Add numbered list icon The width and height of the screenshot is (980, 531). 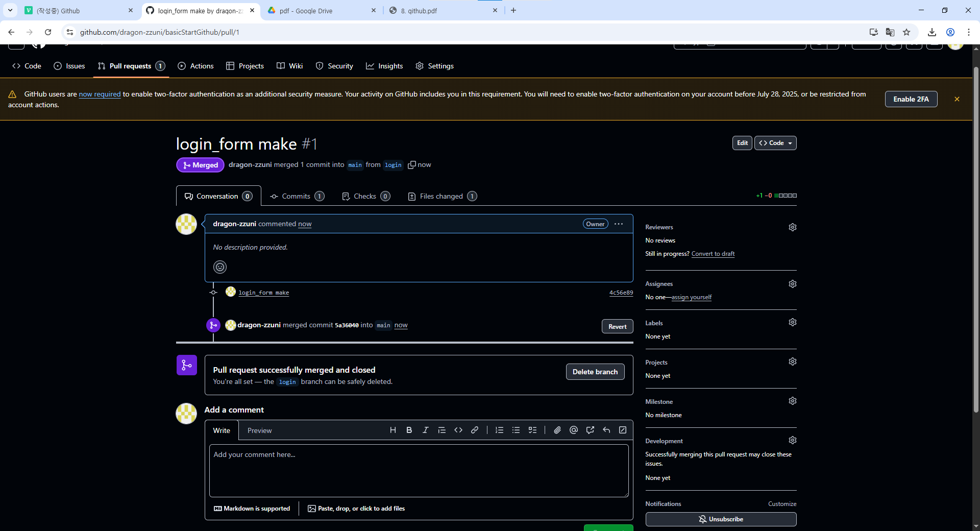click(x=500, y=430)
